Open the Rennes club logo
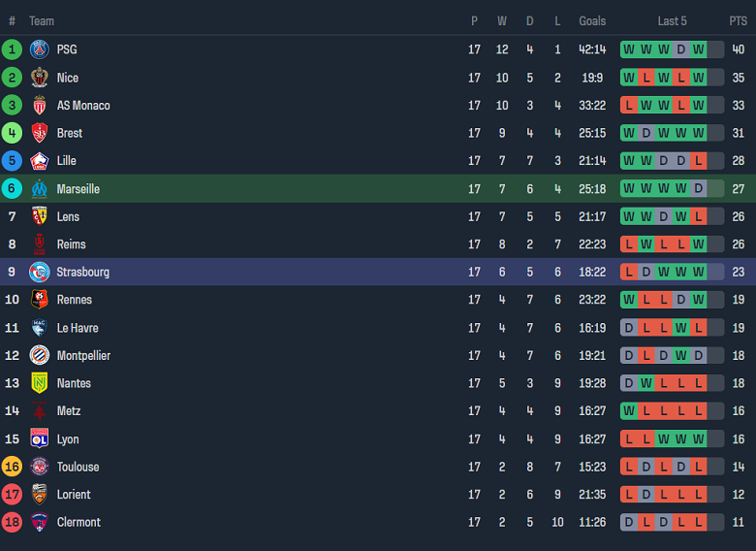The image size is (756, 551). 39,300
